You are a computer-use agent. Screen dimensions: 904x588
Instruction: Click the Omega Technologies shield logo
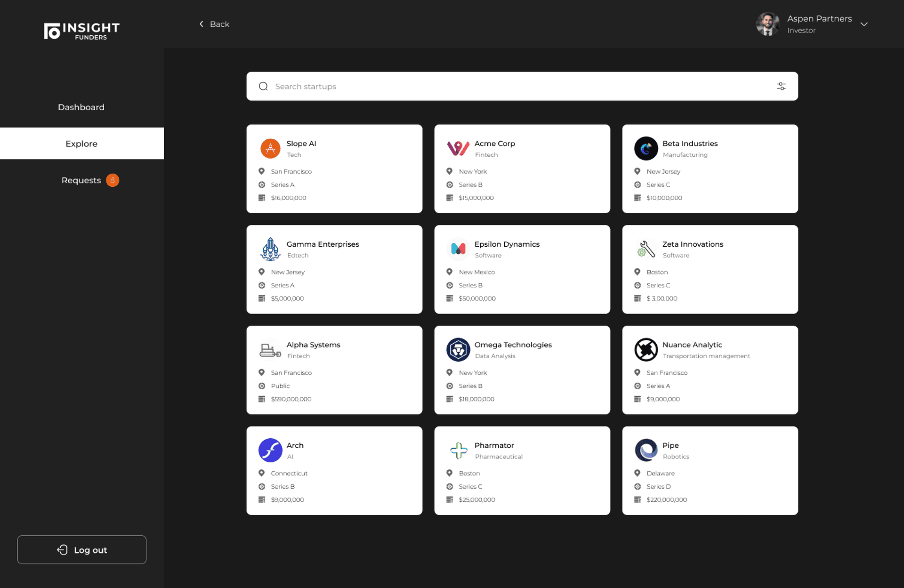click(458, 350)
